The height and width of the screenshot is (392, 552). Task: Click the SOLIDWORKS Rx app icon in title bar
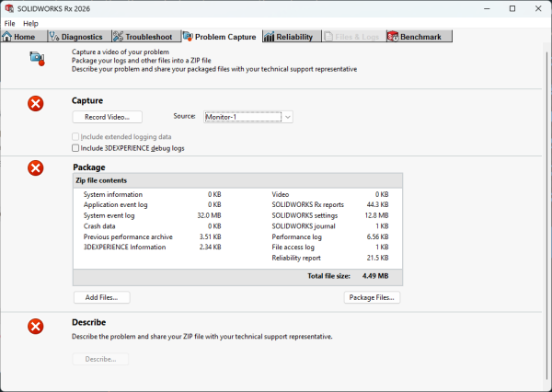pos(9,8)
